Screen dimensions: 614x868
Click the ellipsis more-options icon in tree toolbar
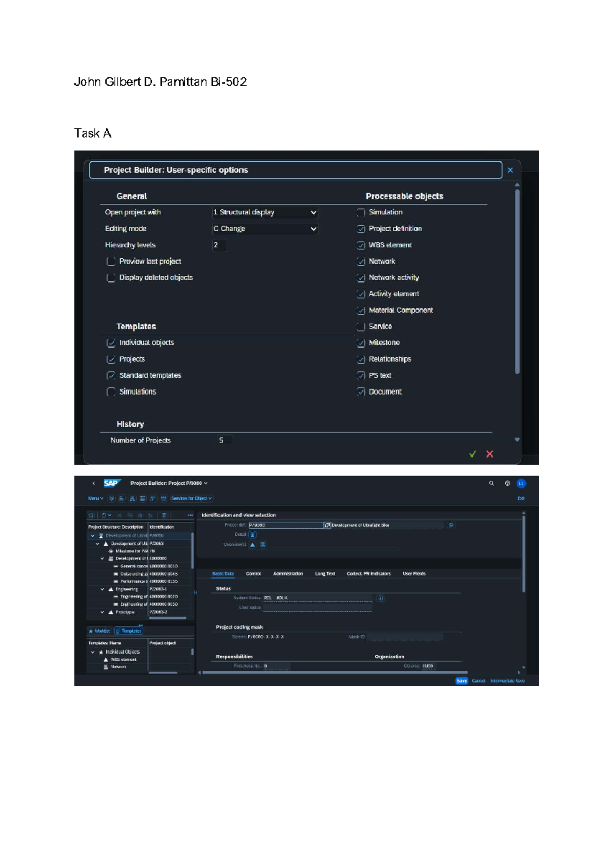[190, 515]
